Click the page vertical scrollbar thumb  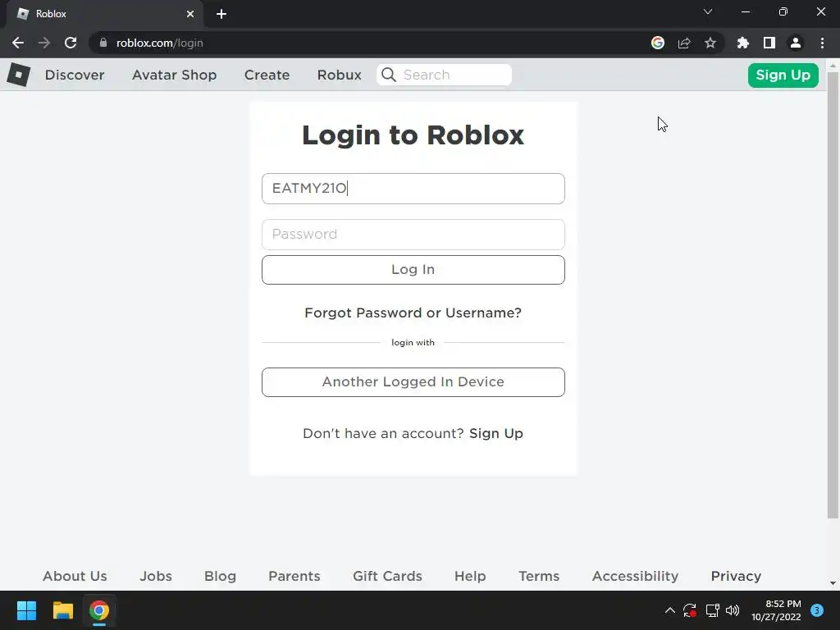pos(833,295)
